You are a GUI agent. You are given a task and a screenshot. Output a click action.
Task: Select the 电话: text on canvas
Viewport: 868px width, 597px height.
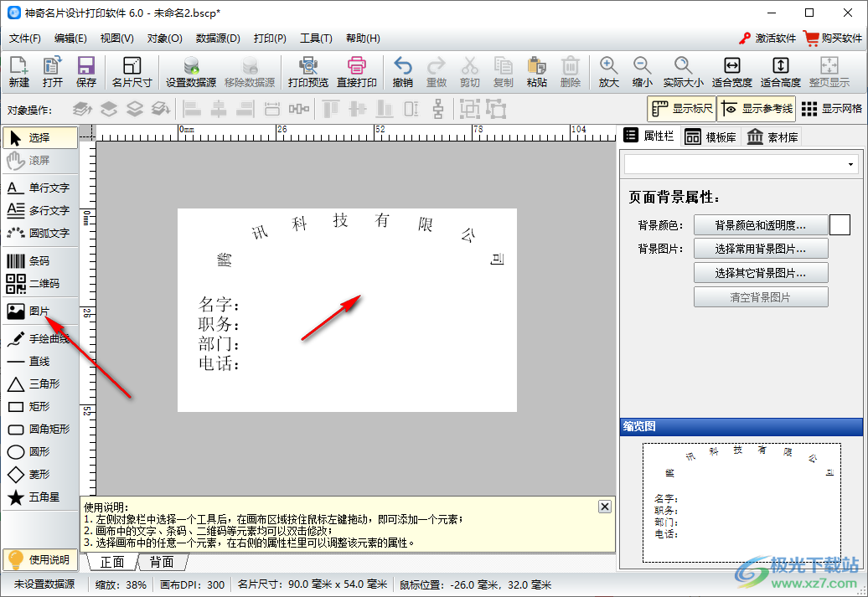(219, 363)
